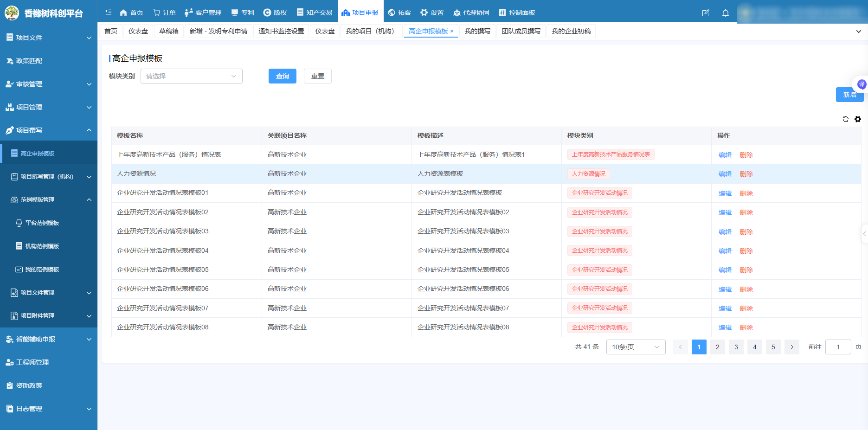The width and height of the screenshot is (868, 430).
Task: Click the 前往 page number input
Action: [x=838, y=347]
